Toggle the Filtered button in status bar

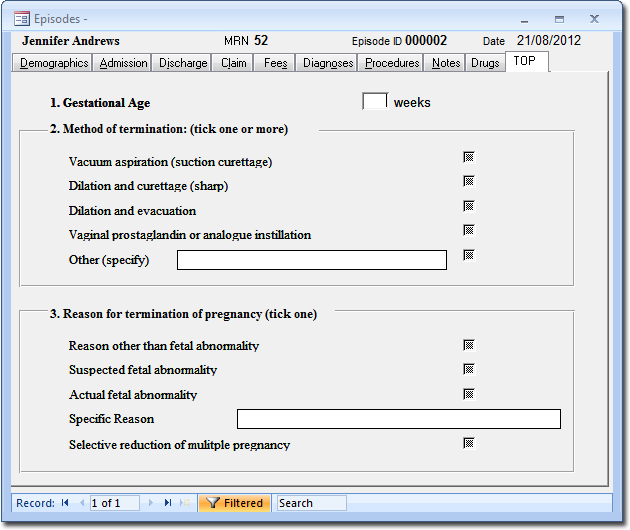[233, 503]
